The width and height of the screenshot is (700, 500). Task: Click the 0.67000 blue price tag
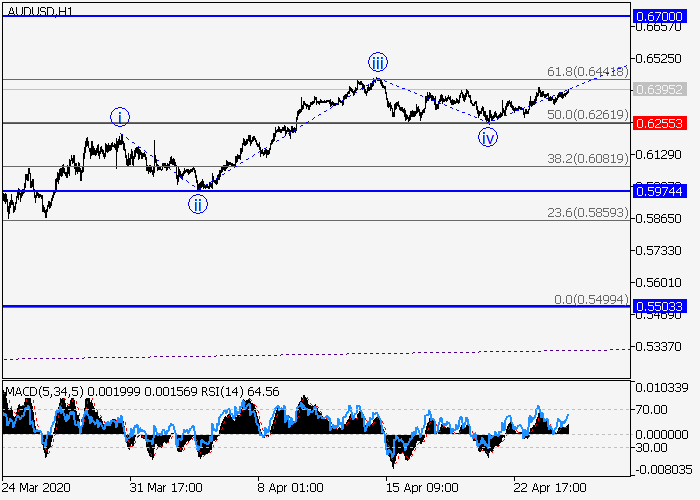tap(659, 17)
